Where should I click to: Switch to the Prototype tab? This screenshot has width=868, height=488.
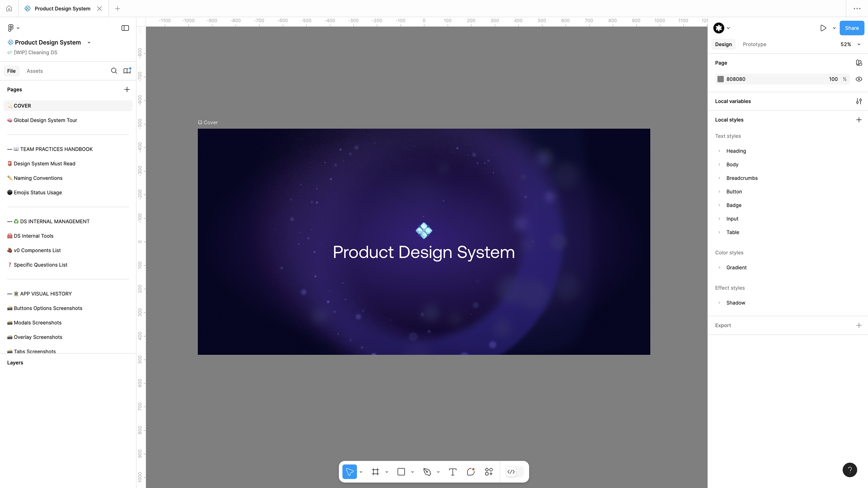(x=754, y=44)
